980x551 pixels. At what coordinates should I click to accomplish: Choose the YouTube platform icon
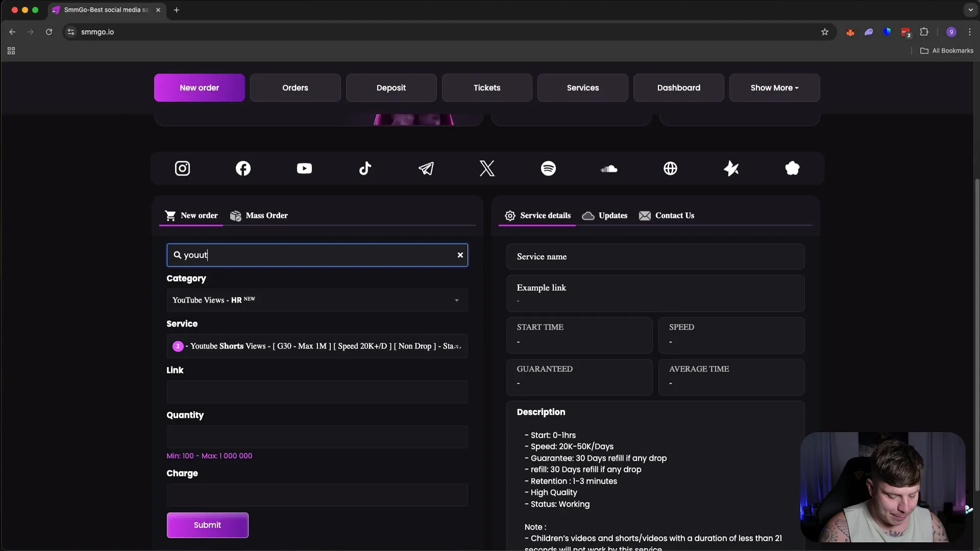304,168
